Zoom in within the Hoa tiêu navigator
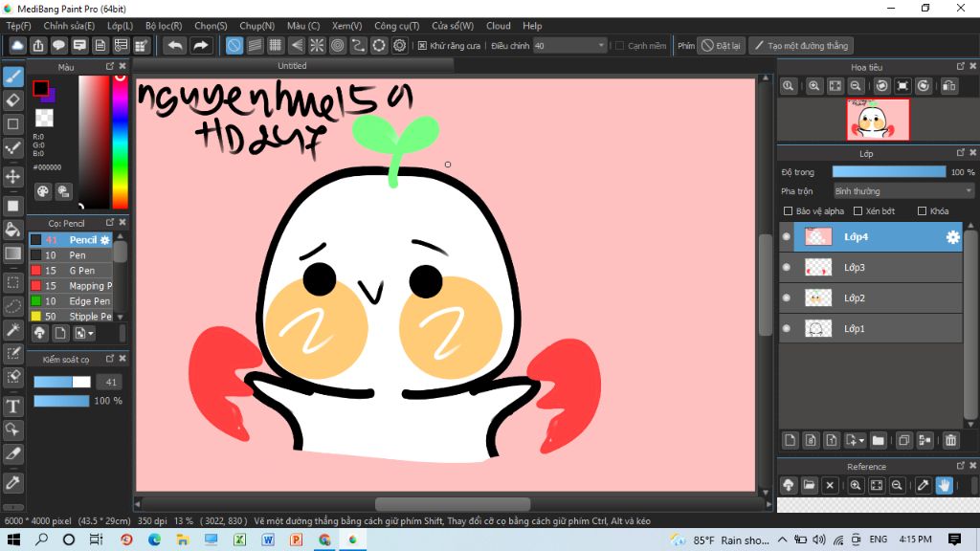 point(813,86)
